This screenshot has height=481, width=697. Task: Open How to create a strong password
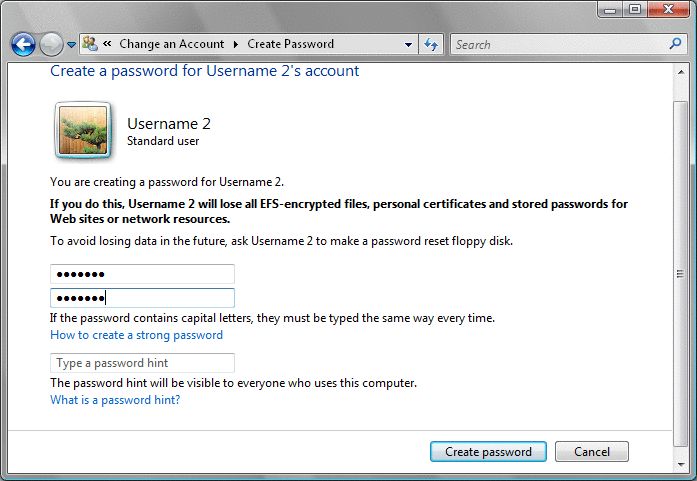[x=136, y=335]
